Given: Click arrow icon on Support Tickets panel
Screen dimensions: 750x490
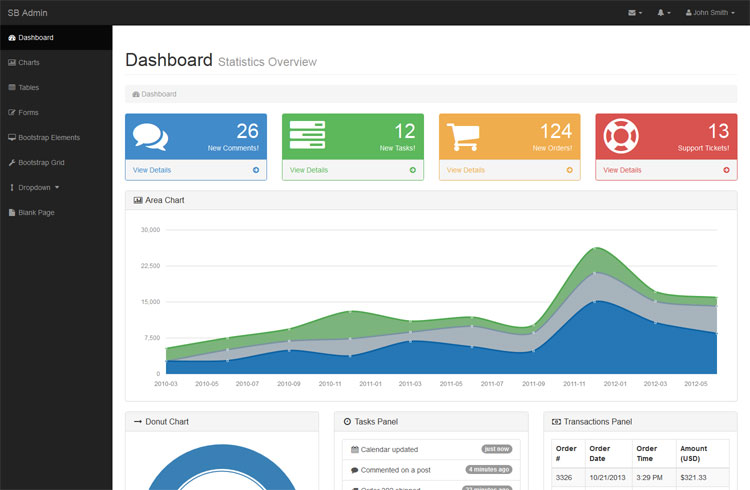Looking at the screenshot, I should 727,170.
